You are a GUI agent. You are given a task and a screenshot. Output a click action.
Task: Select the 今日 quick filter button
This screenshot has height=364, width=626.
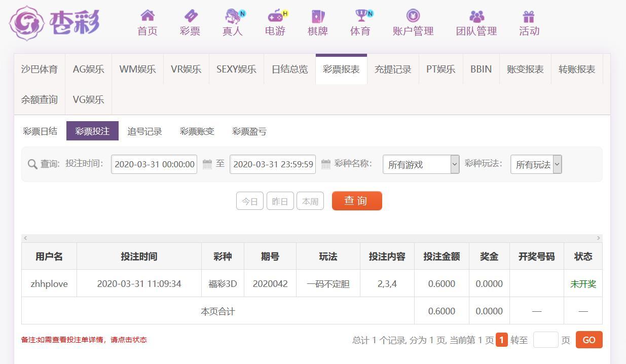pyautogui.click(x=250, y=201)
